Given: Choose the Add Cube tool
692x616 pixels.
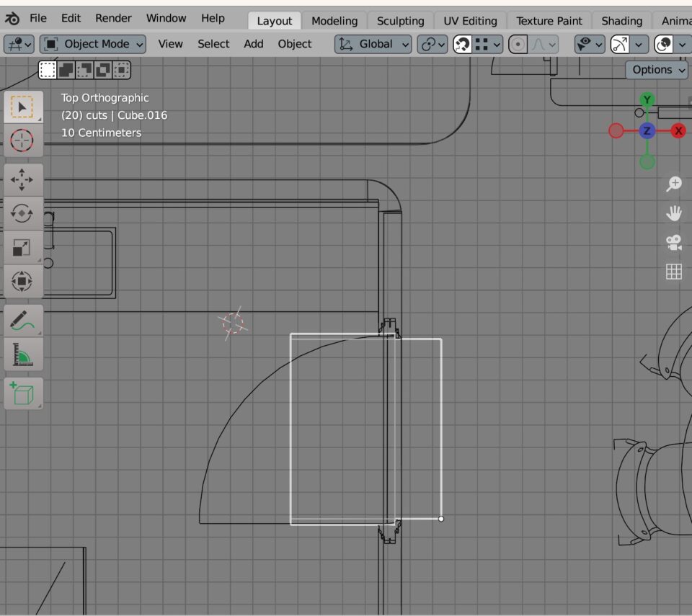Looking at the screenshot, I should [x=22, y=393].
